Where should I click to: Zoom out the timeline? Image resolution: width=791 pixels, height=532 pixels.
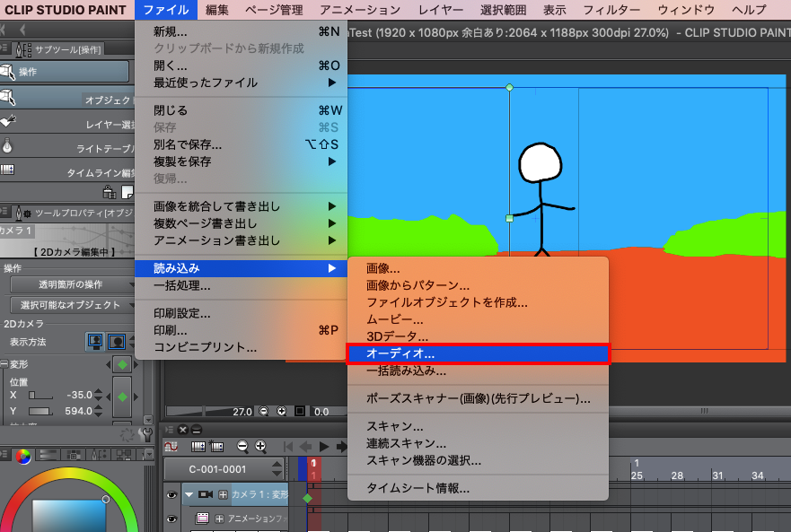click(x=242, y=446)
